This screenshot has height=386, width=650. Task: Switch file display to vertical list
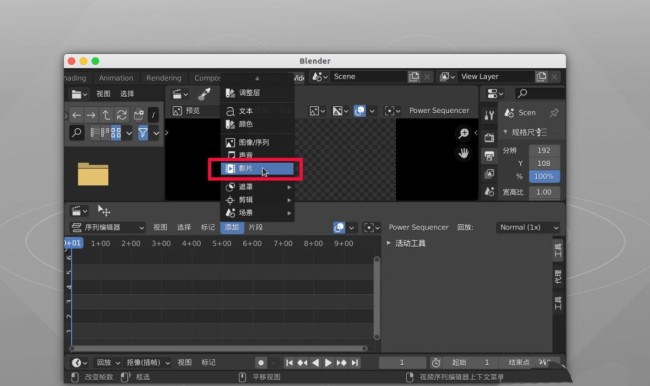point(95,133)
